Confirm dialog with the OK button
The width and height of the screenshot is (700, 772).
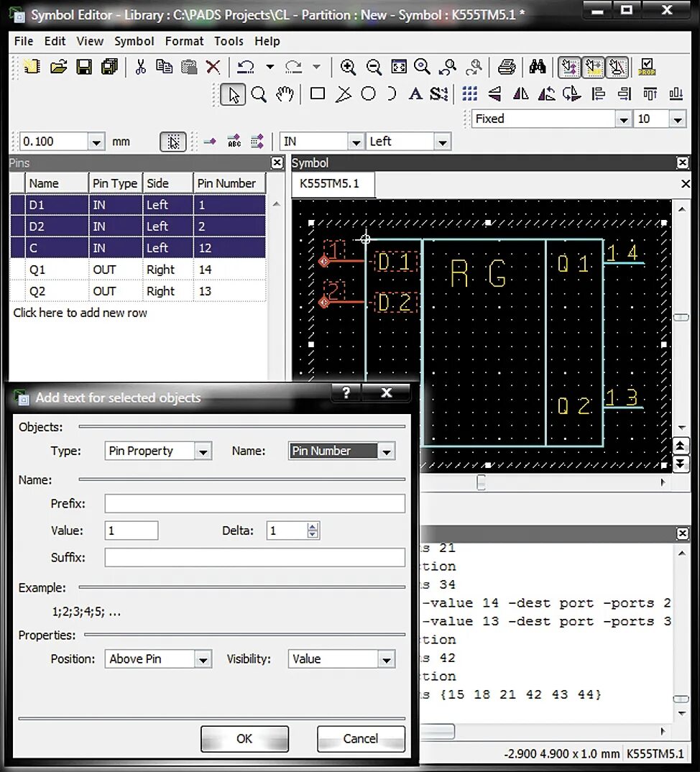click(244, 738)
